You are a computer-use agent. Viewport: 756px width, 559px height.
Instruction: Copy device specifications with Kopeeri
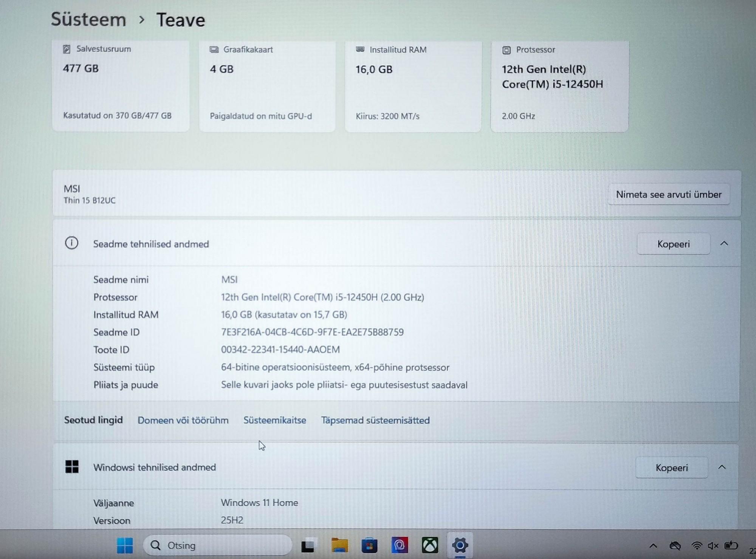coord(673,244)
